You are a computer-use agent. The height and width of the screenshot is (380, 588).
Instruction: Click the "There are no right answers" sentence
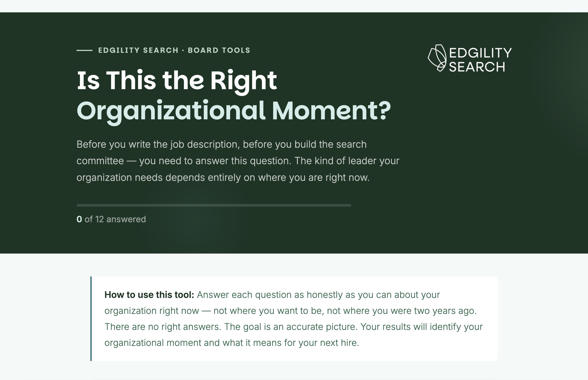pos(163,327)
